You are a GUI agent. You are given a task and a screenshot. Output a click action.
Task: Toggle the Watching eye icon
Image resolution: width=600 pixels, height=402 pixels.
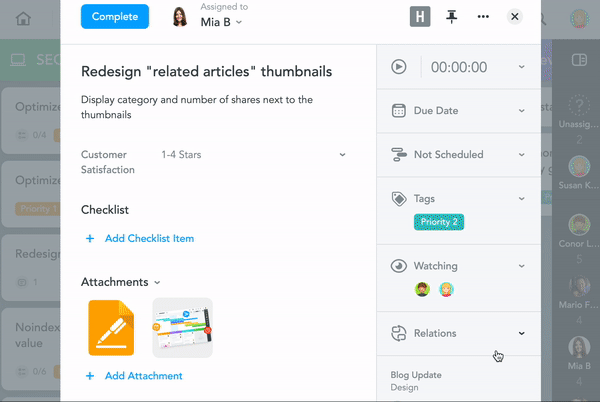pyautogui.click(x=399, y=266)
